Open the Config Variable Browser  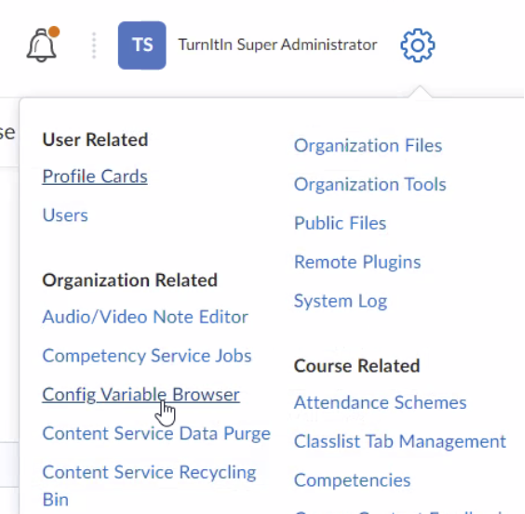point(141,394)
